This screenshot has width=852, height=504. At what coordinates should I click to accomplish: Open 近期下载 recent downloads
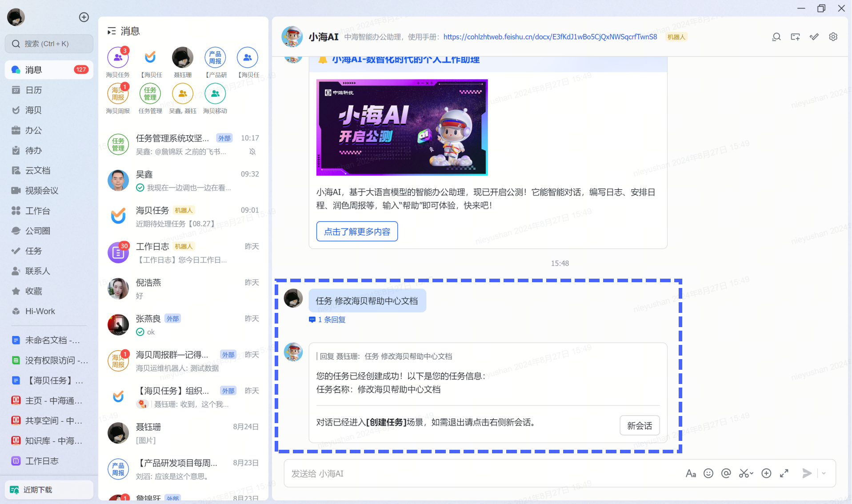tap(49, 489)
